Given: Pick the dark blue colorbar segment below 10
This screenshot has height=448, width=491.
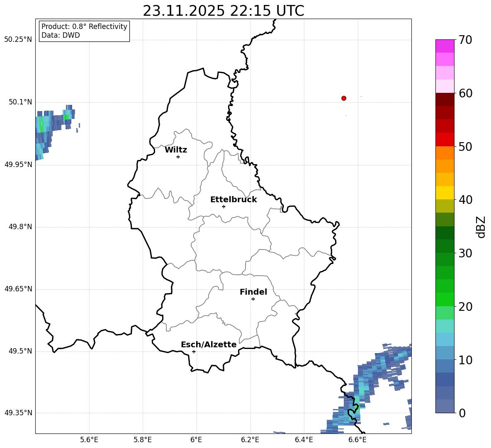Looking at the screenshot, I should [x=445, y=379].
